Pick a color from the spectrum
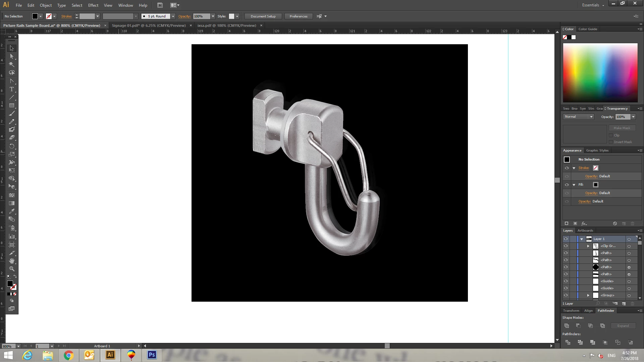 pos(600,72)
